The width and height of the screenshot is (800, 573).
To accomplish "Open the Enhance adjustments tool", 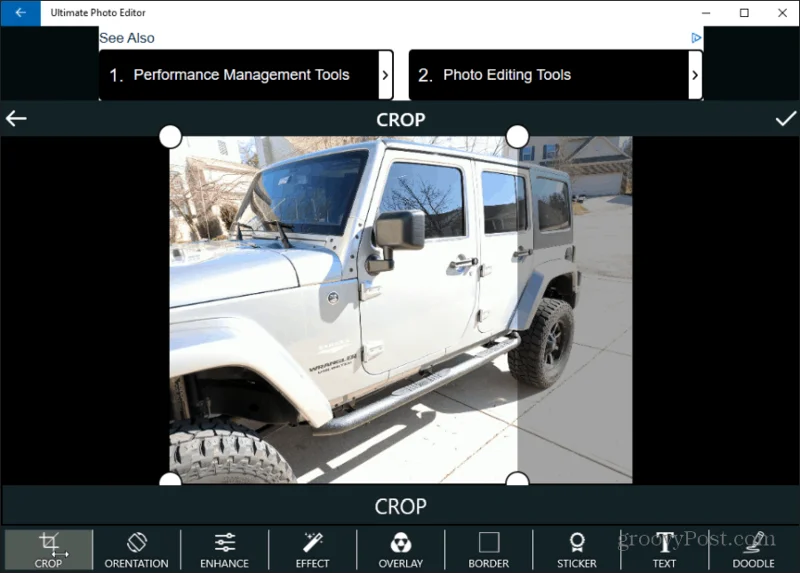I will (x=224, y=550).
